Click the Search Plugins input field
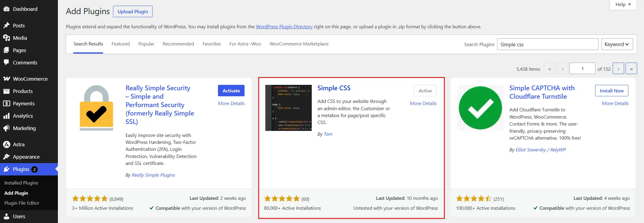 [548, 44]
